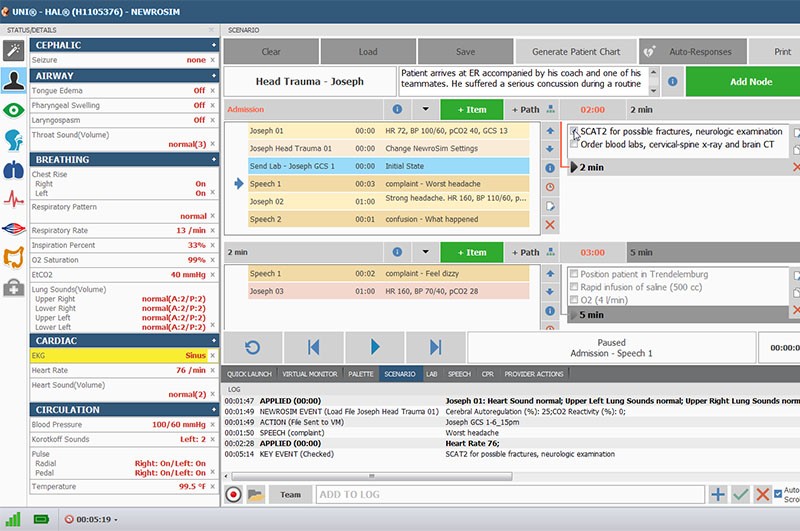Select the orange intestine icon in sidebar

tap(14, 258)
